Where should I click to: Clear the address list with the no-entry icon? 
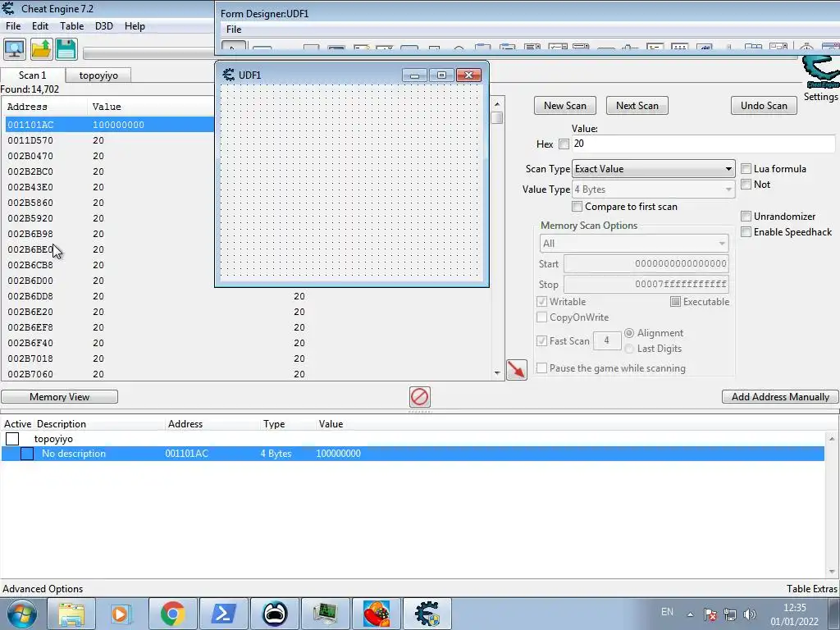(419, 397)
